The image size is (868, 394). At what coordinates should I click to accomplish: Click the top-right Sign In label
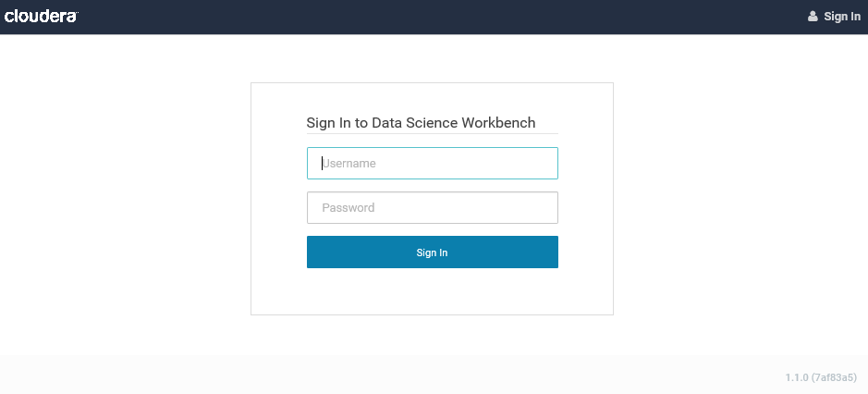click(842, 17)
